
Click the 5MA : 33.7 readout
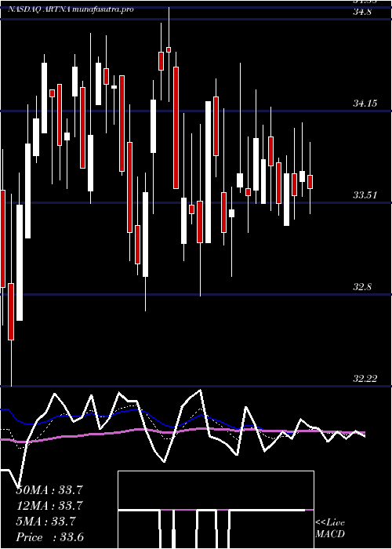45,522
